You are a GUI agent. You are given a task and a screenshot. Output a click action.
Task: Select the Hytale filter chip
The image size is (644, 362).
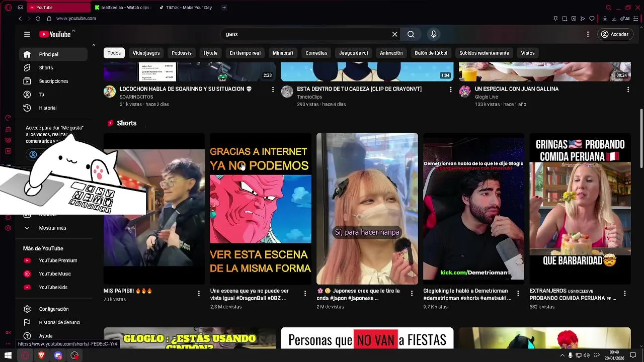click(x=210, y=53)
